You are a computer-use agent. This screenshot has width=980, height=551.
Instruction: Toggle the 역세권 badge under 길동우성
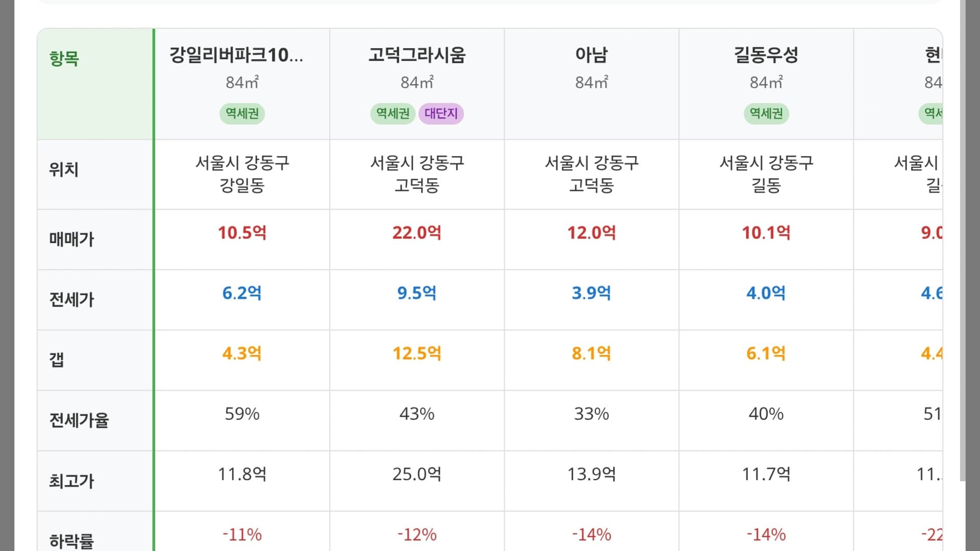[766, 114]
